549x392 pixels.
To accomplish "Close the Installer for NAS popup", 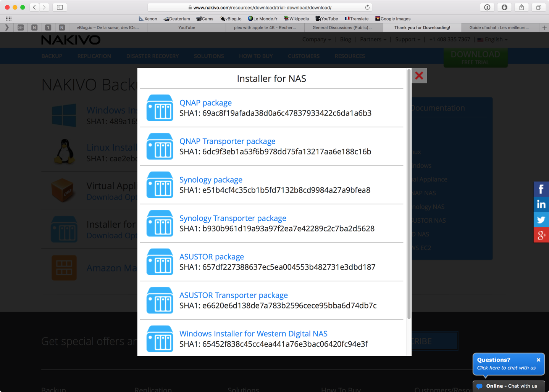I will click(x=419, y=76).
